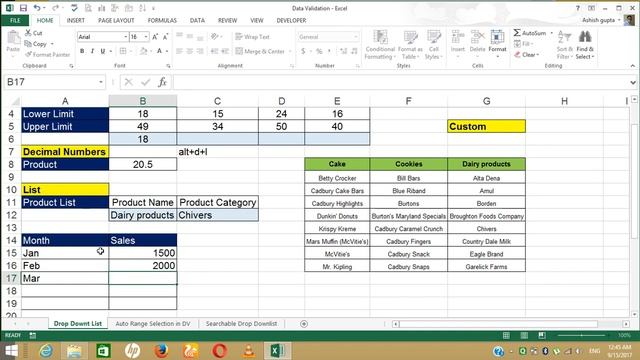This screenshot has width=640, height=360.
Task: Click the Font Color A swatch
Action: (160, 51)
